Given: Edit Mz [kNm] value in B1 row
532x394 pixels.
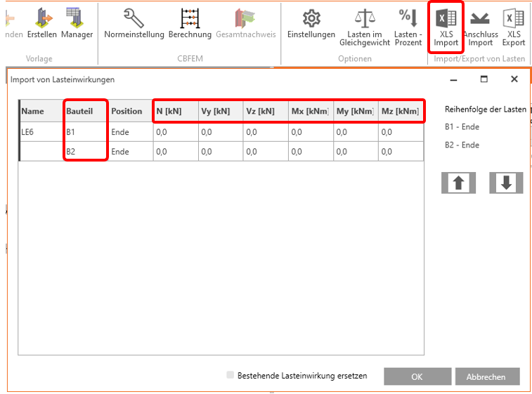Looking at the screenshot, I should pyautogui.click(x=401, y=132).
